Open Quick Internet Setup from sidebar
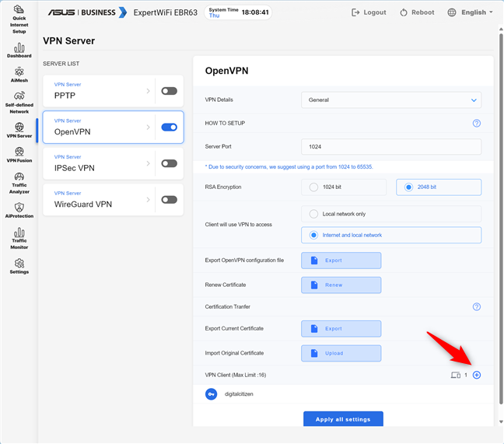Viewport: 504px width, 444px height. [19, 20]
